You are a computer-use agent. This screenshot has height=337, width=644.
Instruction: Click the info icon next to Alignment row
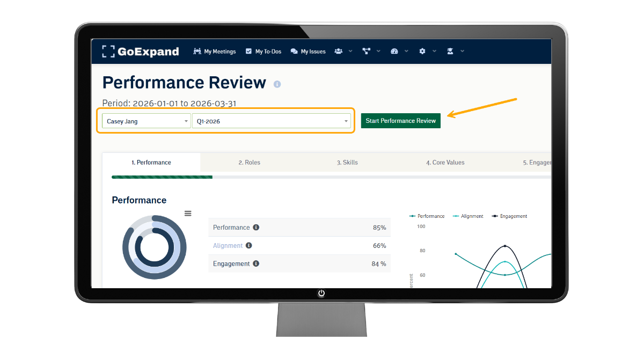tap(249, 246)
